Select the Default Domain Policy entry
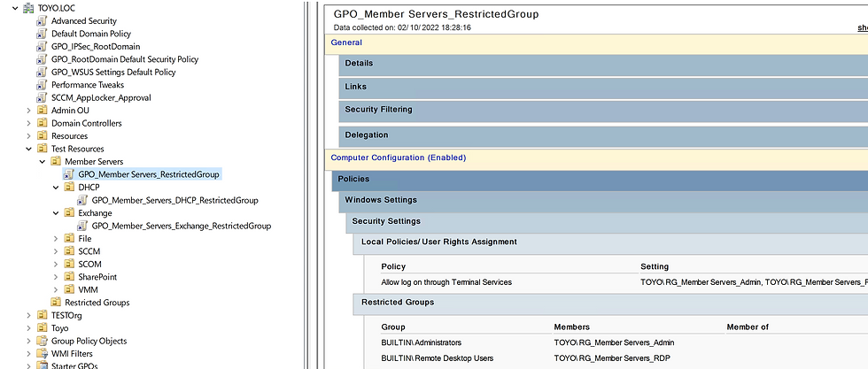Image resolution: width=868 pixels, height=369 pixels. click(91, 34)
